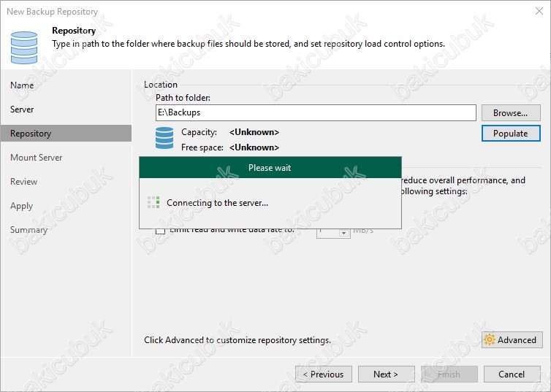Click the storage icon beside Capacity
Viewport: 551px width, 392px height.
164,139
